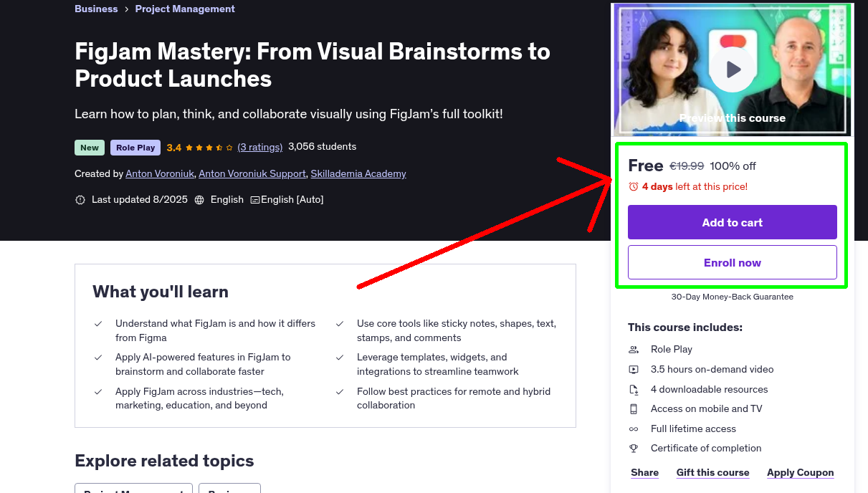Click the 'What you'll learn' heading
The width and height of the screenshot is (868, 493).
[x=161, y=292]
